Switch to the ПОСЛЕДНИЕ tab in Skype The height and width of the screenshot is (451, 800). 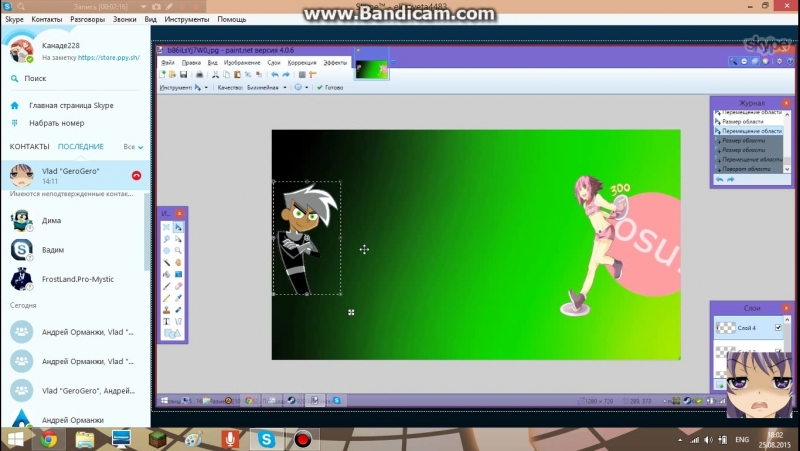pos(81,146)
